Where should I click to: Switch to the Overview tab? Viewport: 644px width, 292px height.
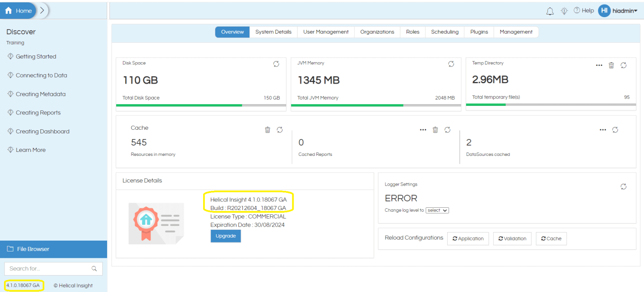point(232,32)
